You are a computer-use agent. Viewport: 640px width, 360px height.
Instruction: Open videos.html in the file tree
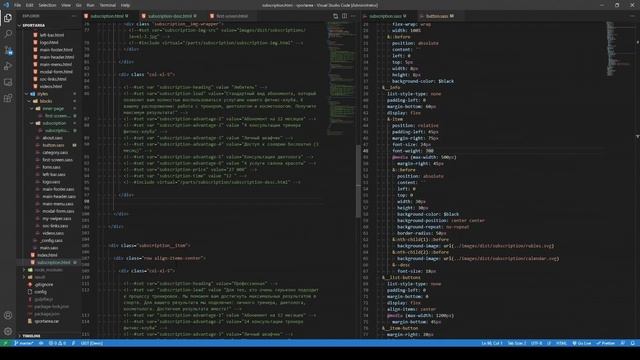coord(51,87)
